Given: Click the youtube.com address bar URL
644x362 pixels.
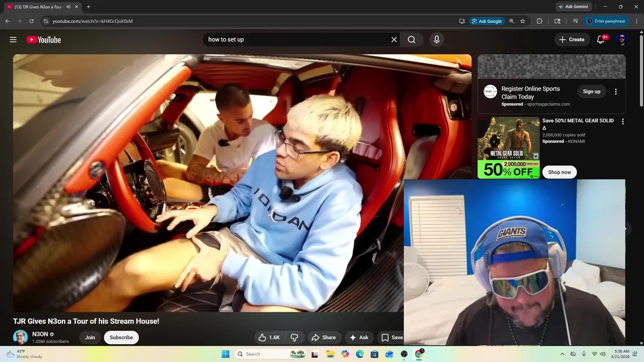Looking at the screenshot, I should point(93,21).
